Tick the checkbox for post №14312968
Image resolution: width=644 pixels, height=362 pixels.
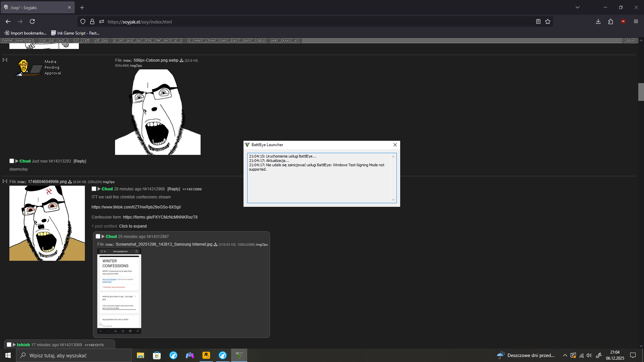click(94, 189)
